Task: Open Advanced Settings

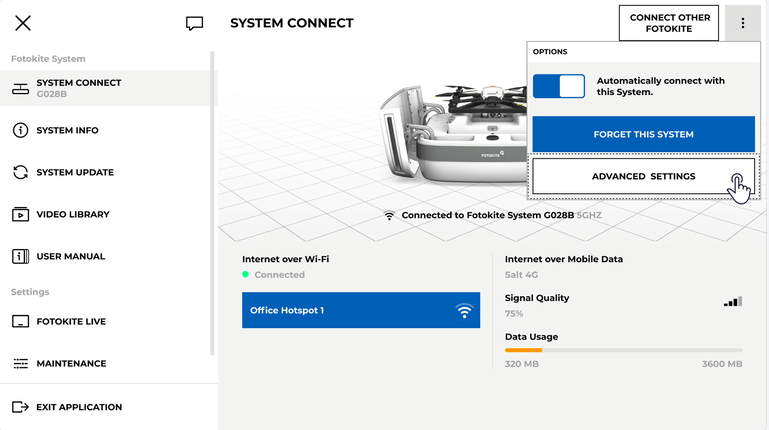Action: click(x=643, y=177)
